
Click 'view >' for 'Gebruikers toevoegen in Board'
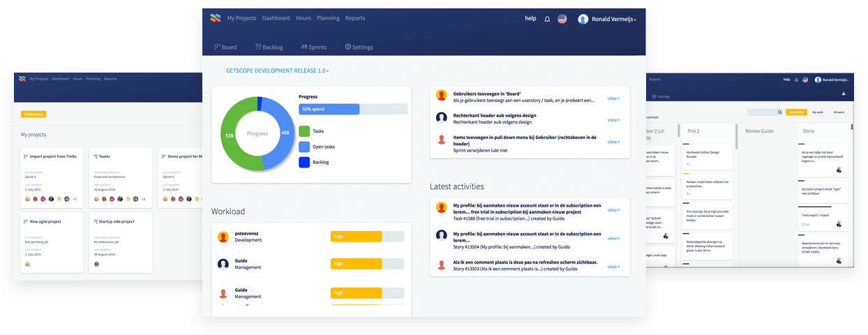coord(613,98)
